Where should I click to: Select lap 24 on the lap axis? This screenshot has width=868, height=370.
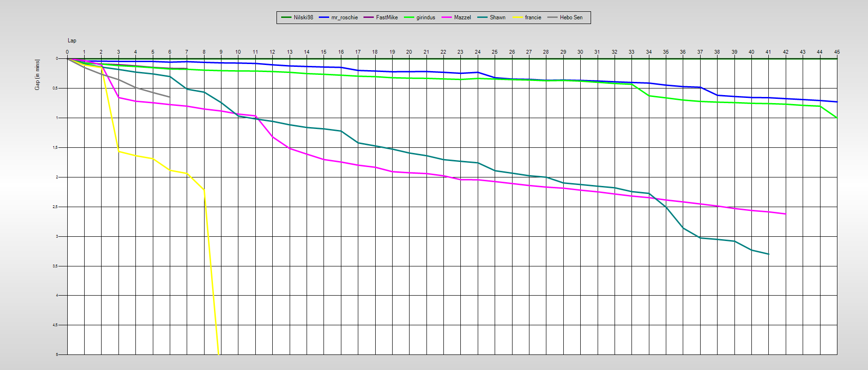pyautogui.click(x=477, y=52)
